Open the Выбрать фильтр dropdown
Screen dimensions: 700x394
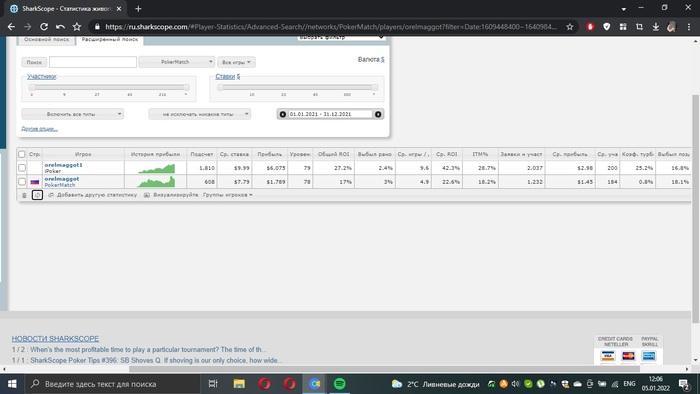tap(341, 38)
